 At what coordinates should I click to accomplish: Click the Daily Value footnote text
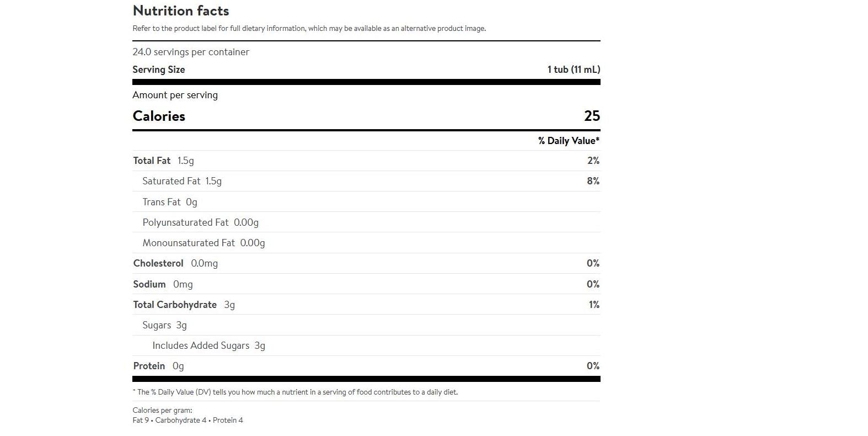click(x=295, y=392)
